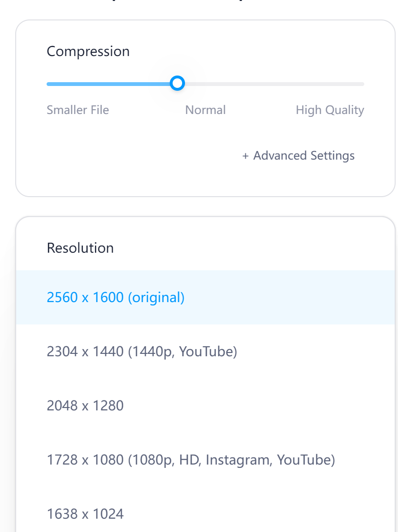Screen dimensions: 398x532
Task: Click the Resolution section heading
Action: (80, 247)
